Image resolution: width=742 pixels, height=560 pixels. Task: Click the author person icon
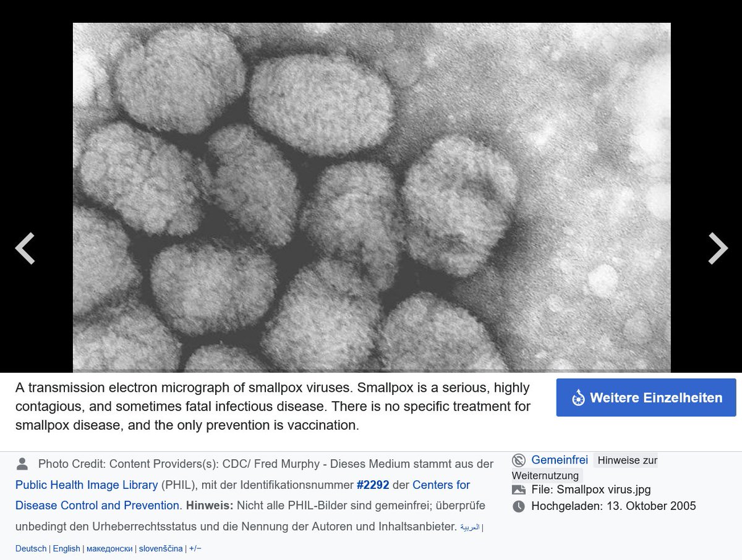click(22, 464)
